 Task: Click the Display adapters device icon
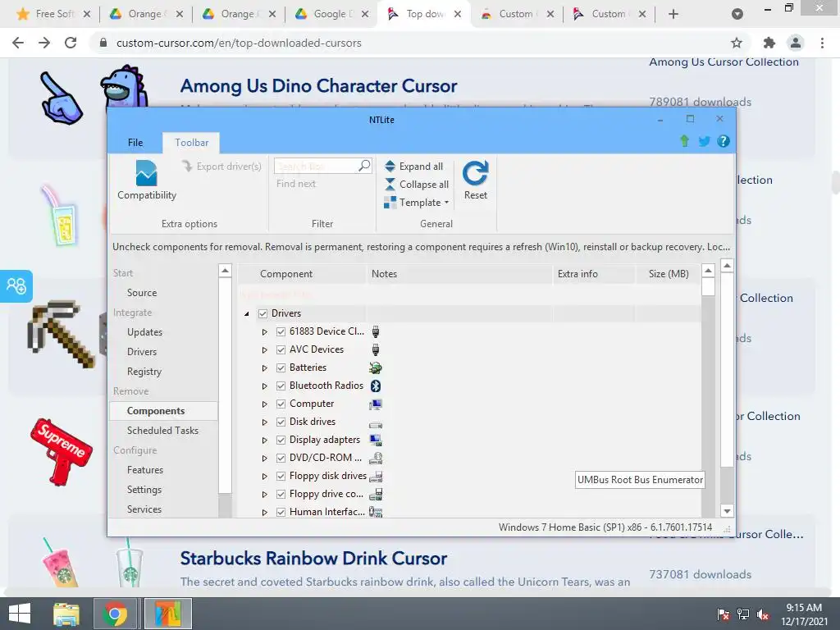tap(376, 440)
